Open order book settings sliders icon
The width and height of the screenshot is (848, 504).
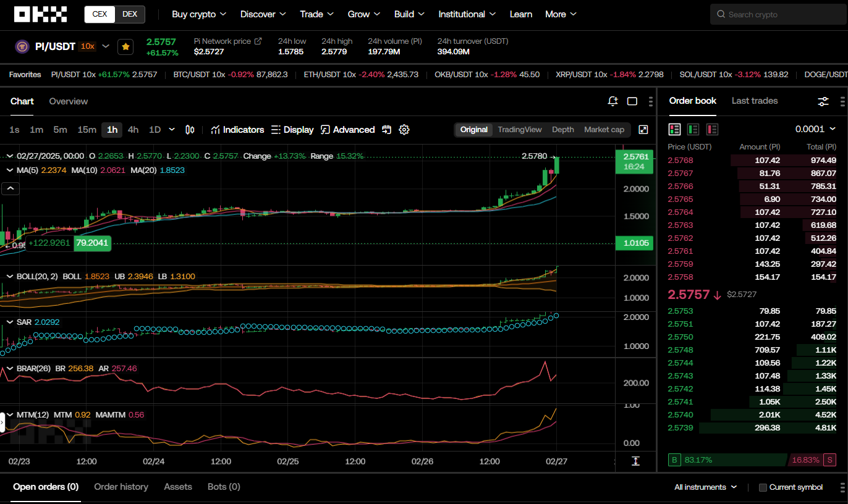pos(823,101)
